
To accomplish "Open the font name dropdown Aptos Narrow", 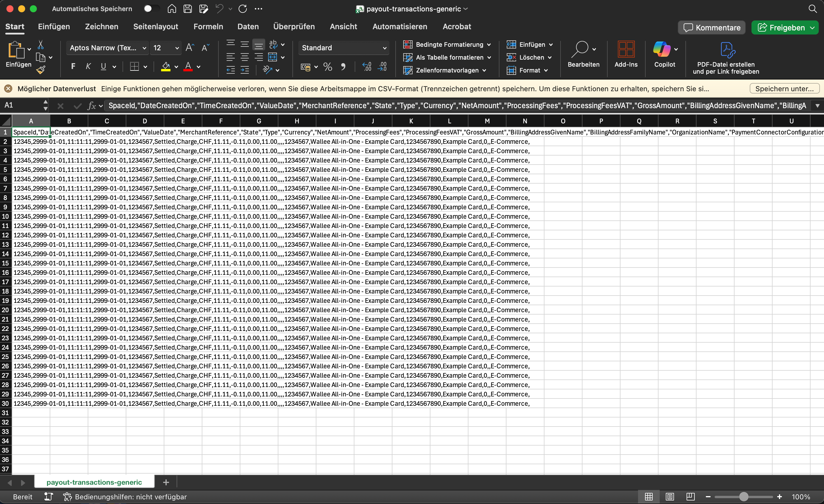I will pos(108,48).
